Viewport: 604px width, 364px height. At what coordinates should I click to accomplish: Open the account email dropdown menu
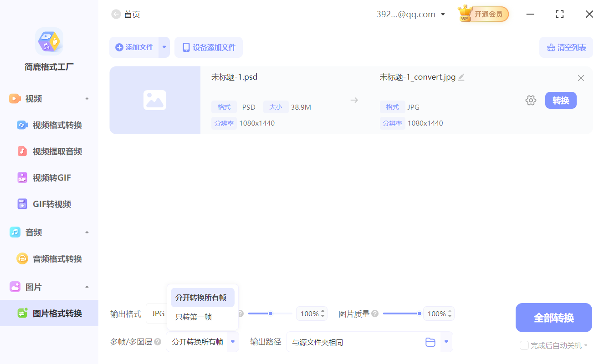(x=442, y=14)
